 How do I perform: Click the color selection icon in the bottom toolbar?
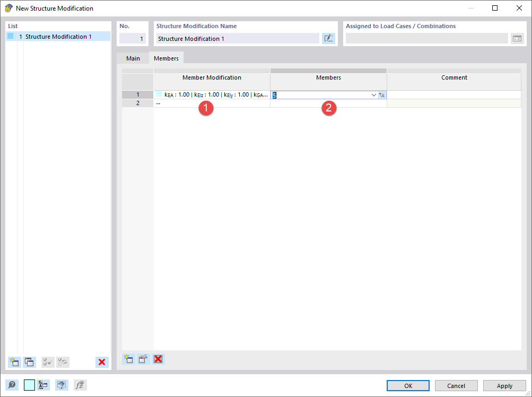point(43,385)
